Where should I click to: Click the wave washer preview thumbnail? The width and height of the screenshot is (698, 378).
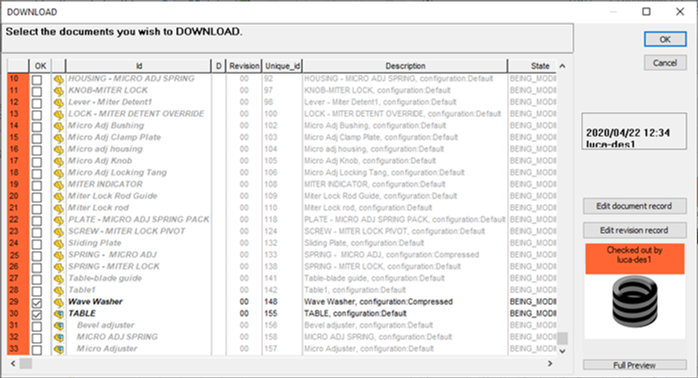point(634,302)
